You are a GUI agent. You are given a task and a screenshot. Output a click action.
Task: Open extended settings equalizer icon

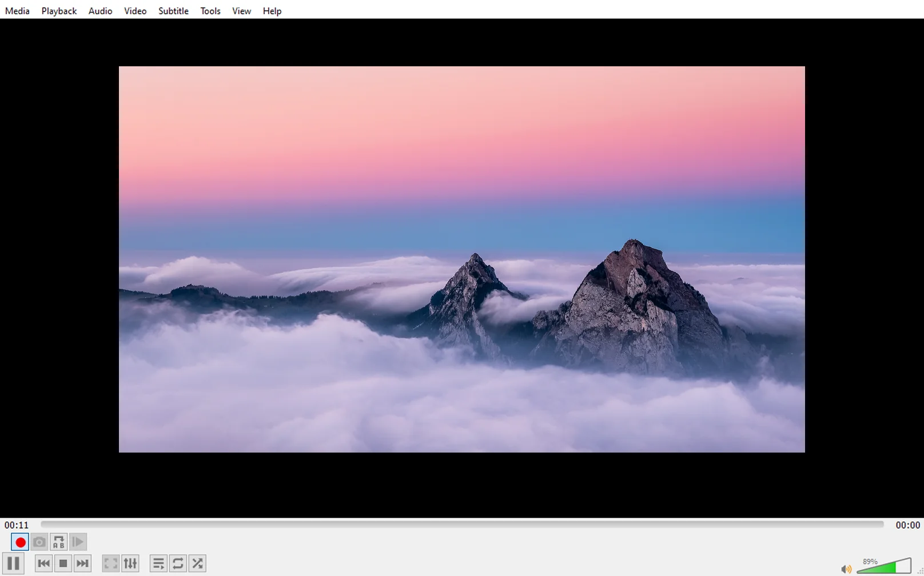click(130, 564)
